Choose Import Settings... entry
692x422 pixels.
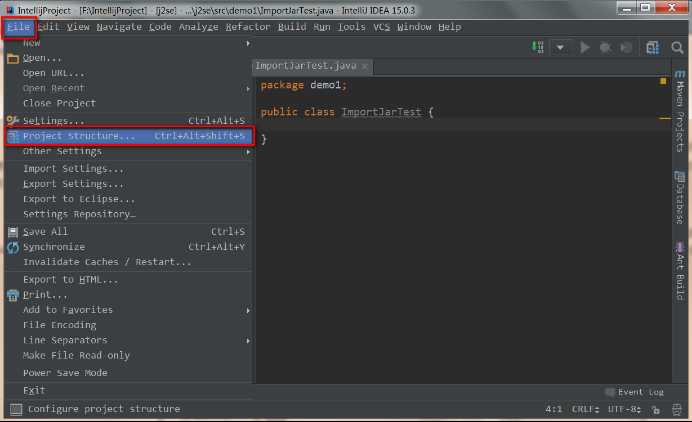pyautogui.click(x=129, y=169)
